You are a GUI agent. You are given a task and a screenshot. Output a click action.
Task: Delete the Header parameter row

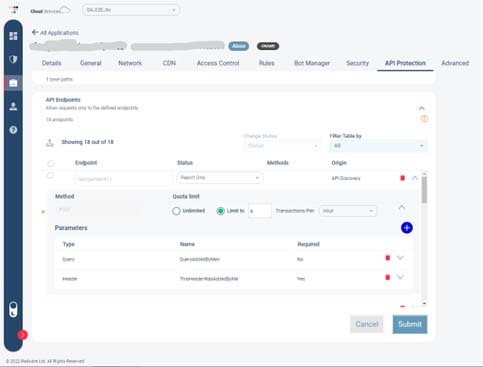[388, 277]
